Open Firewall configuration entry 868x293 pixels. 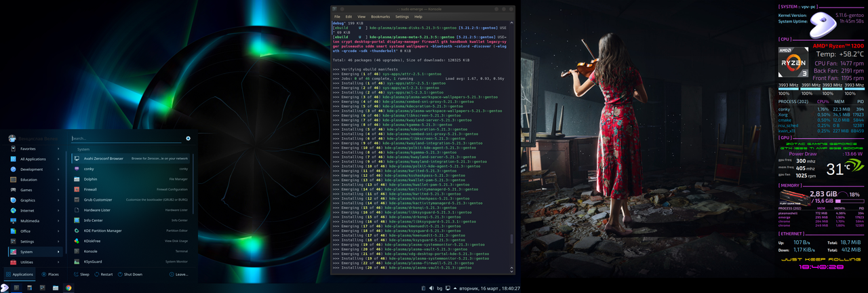[132, 189]
